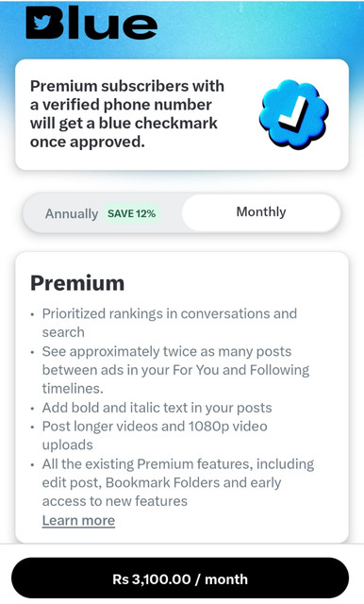Click the bullet before See approximately twice

click(33, 352)
